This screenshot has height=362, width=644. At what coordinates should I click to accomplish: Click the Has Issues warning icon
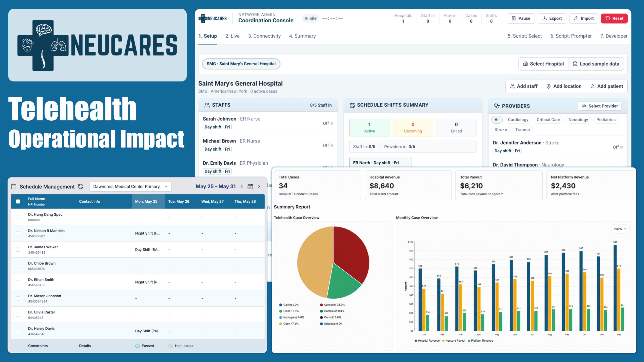click(171, 346)
